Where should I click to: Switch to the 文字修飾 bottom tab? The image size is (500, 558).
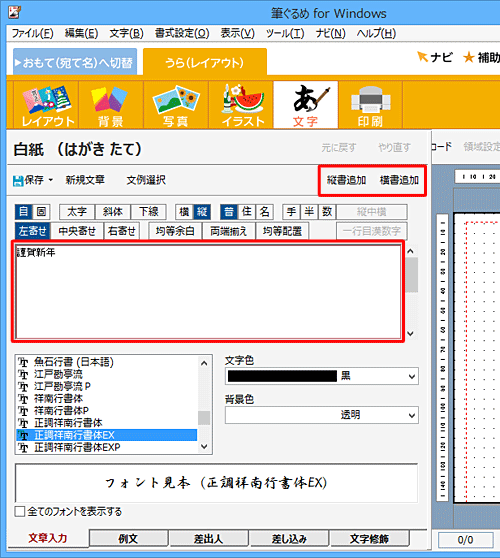(x=370, y=539)
